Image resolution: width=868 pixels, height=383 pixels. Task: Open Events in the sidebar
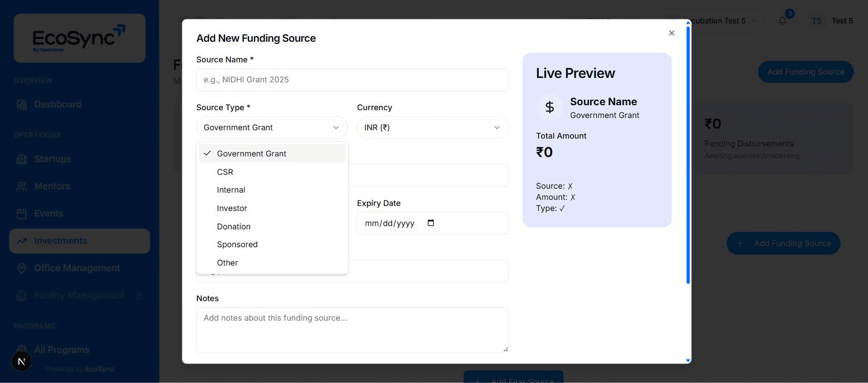(80, 213)
